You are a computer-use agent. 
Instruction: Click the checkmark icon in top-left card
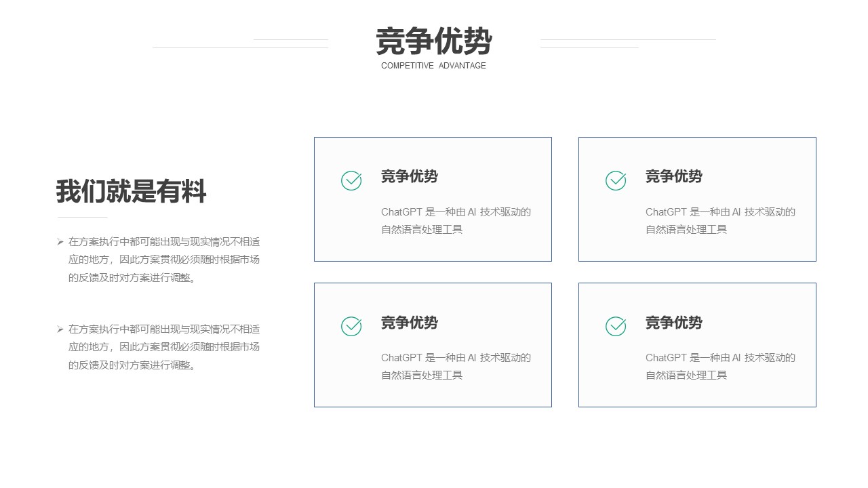351,180
